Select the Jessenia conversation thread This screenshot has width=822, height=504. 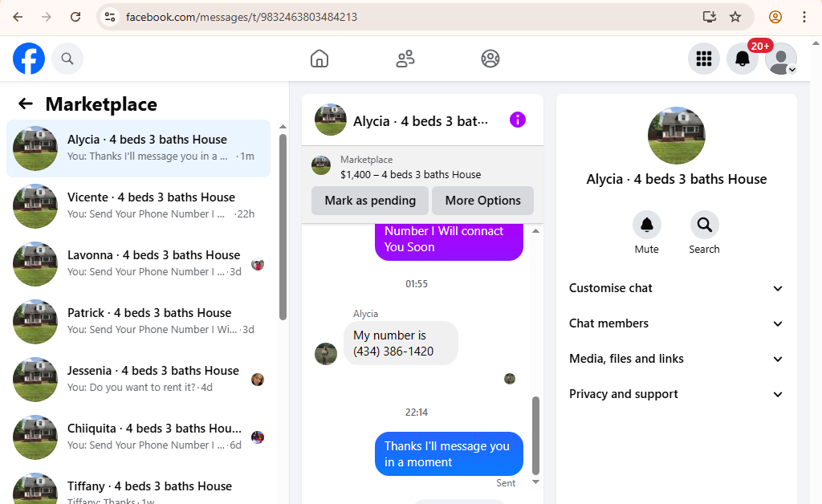pos(138,380)
